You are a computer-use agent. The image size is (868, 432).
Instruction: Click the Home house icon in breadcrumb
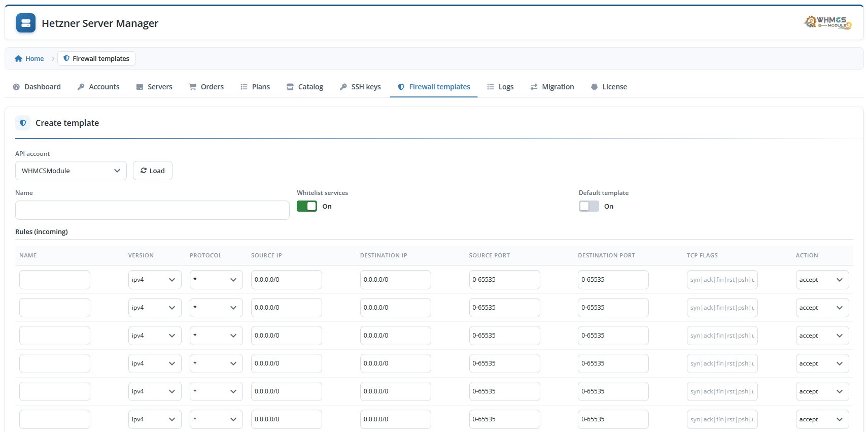19,58
